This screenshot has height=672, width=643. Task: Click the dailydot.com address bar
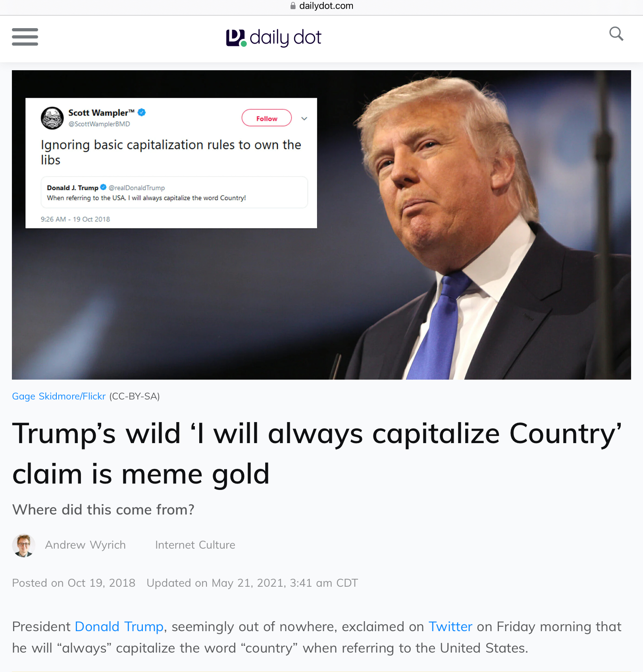(x=321, y=6)
